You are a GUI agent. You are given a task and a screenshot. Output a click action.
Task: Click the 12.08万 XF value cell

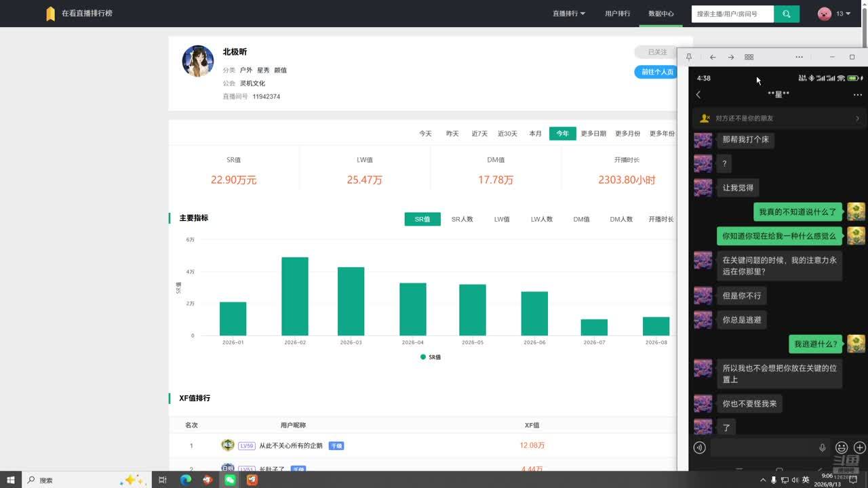(532, 446)
